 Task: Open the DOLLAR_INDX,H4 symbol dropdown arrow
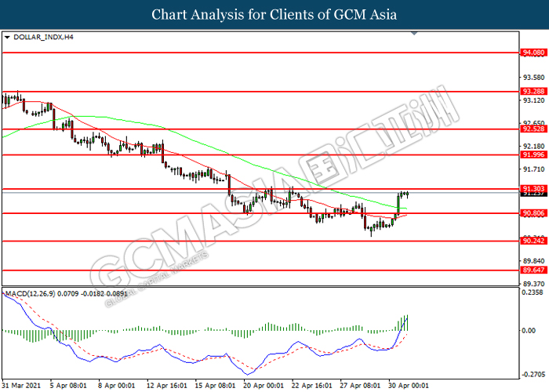(7, 37)
